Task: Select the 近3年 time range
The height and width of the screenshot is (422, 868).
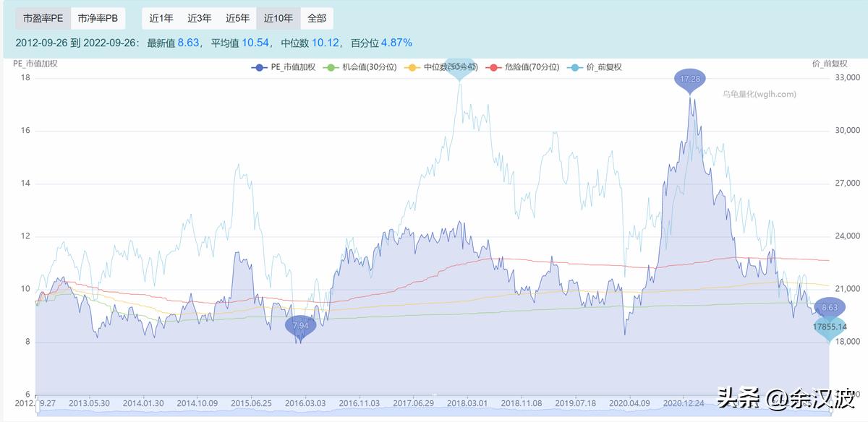Action: [199, 19]
